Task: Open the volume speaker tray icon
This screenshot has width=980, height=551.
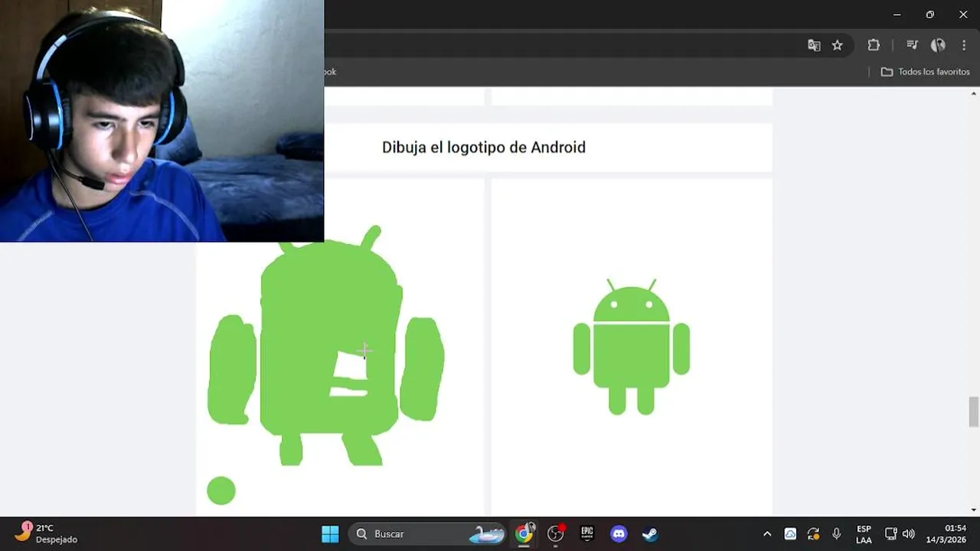Action: coord(909,534)
